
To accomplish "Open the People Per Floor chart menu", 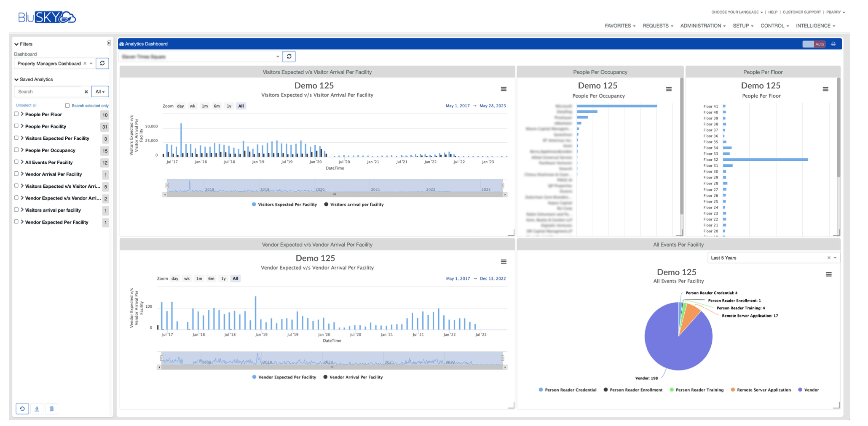I will click(x=825, y=89).
